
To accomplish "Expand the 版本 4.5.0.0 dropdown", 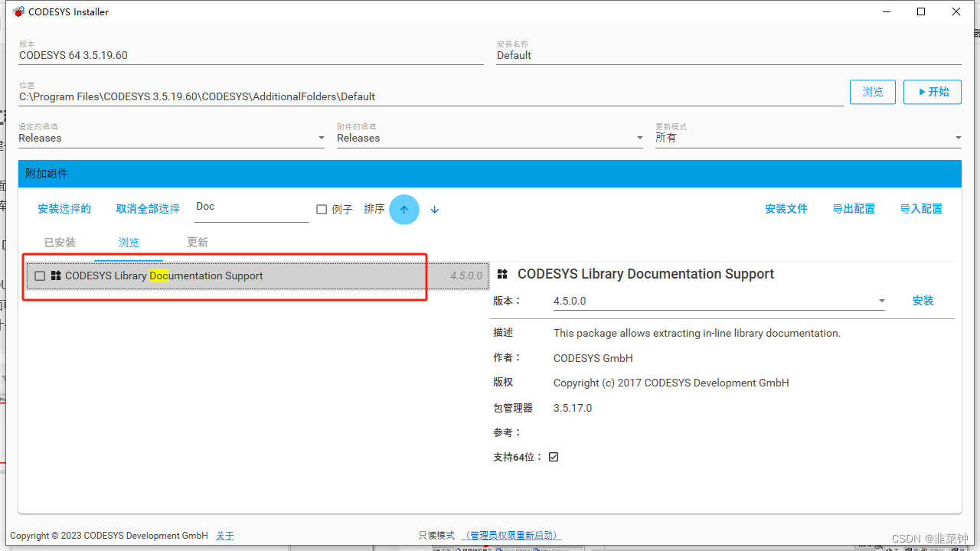I will 719,301.
